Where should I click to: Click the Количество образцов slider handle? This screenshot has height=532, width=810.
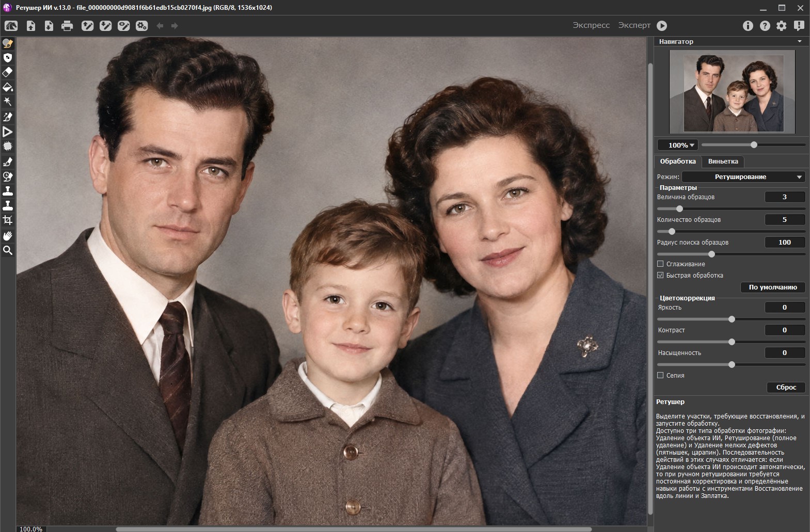click(x=672, y=232)
